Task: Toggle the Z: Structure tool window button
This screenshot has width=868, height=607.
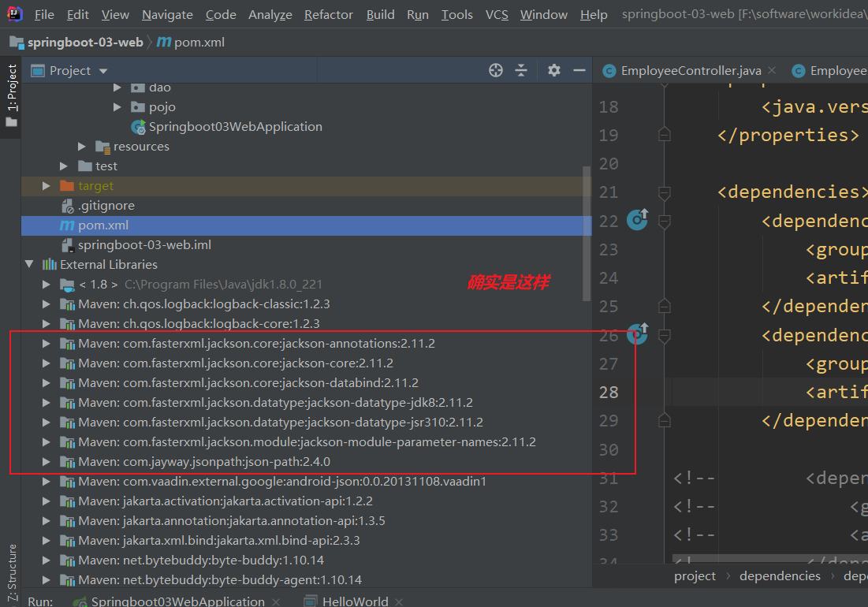Action: click(11, 572)
